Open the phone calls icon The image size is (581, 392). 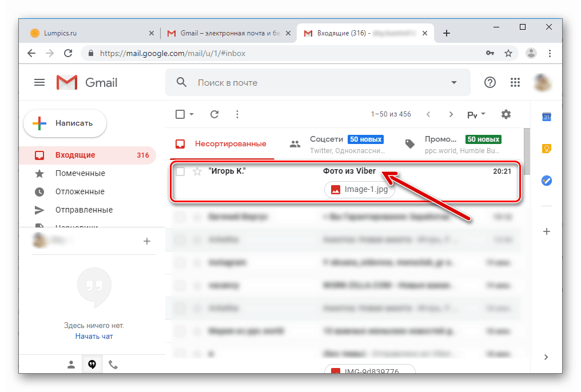[x=113, y=365]
